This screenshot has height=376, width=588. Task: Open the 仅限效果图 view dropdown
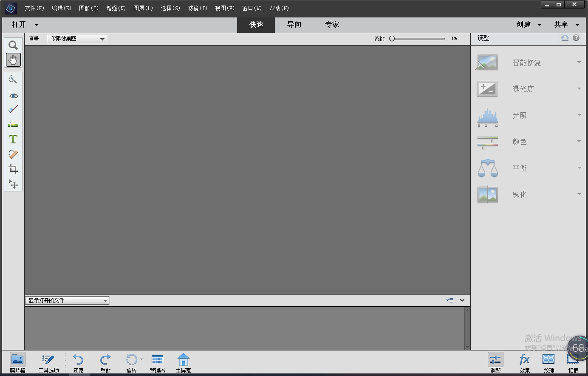77,39
